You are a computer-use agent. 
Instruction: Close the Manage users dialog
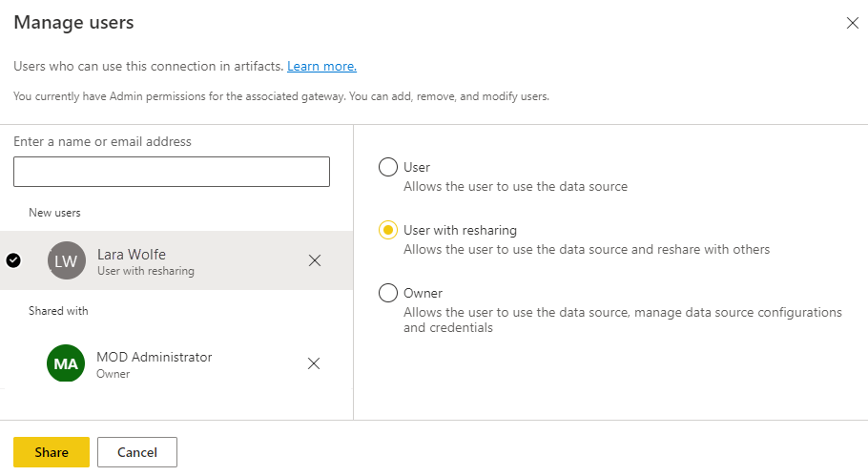coord(852,23)
